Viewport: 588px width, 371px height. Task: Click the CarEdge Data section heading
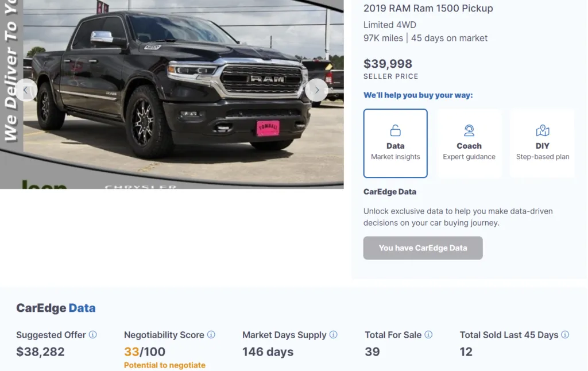[x=55, y=308]
